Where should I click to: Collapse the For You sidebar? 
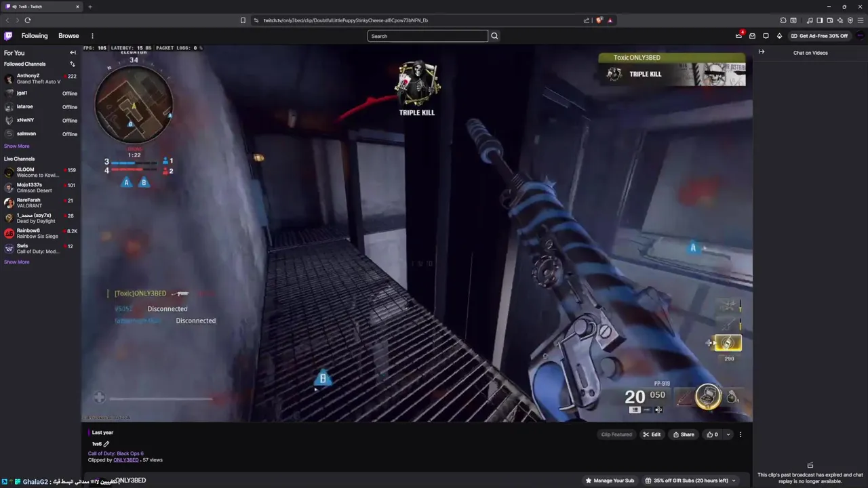click(x=73, y=53)
